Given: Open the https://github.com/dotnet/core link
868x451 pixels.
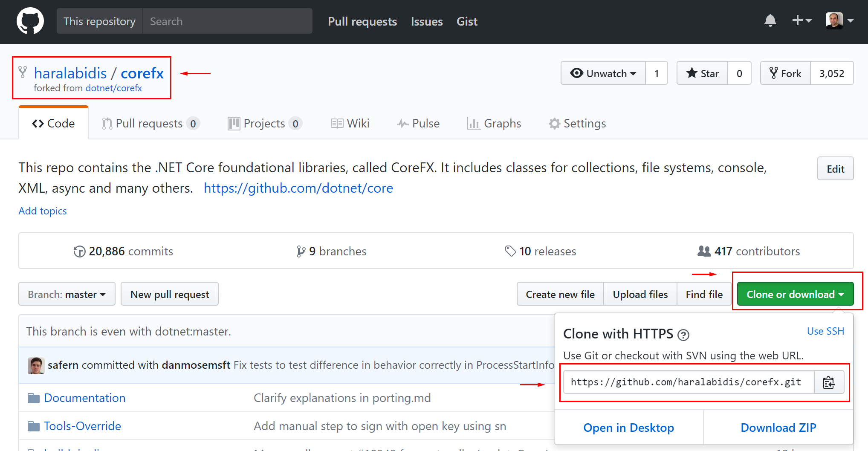Looking at the screenshot, I should (x=298, y=188).
